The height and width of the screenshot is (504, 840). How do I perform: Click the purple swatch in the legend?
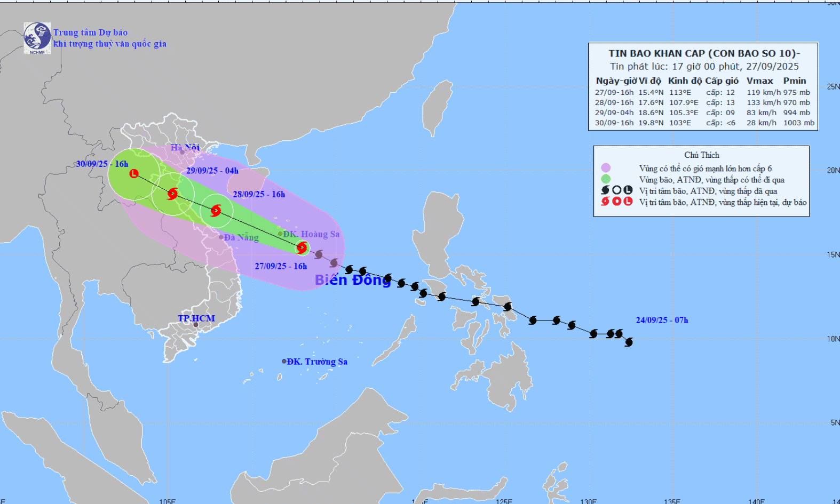point(606,168)
